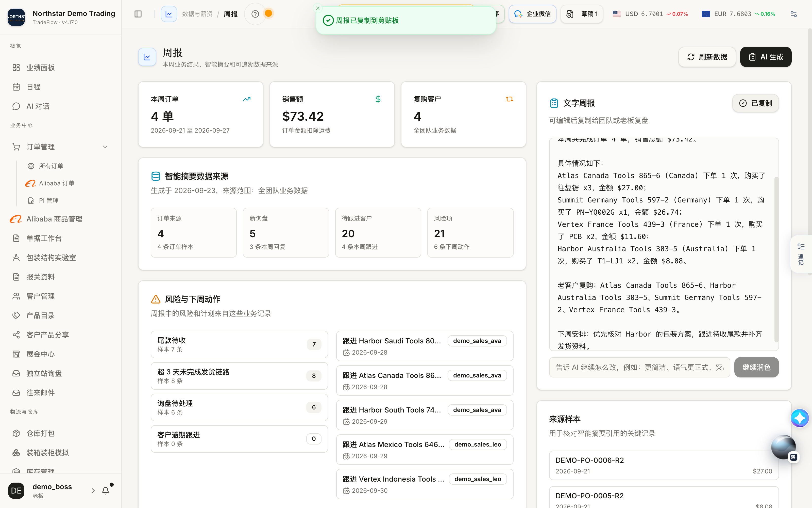Viewport: 812px width, 508px height.
Task: Click AI 生成 button
Action: tap(766, 57)
